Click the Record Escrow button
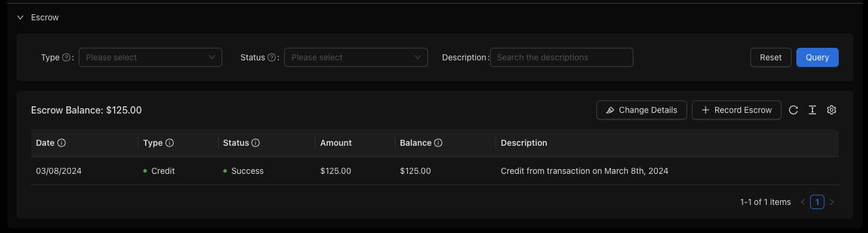Image resolution: width=868 pixels, height=233 pixels. pos(737,110)
